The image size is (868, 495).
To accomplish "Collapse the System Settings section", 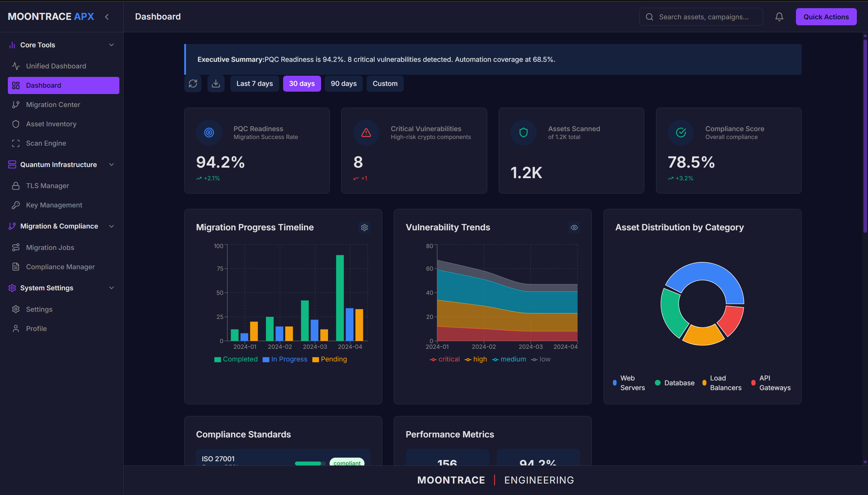I will 111,288.
